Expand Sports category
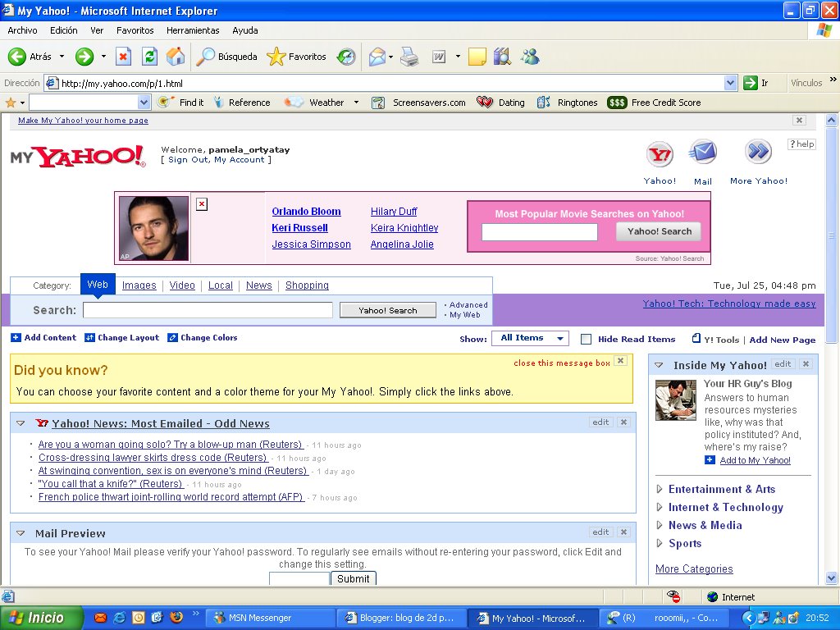The image size is (840, 630). point(660,543)
